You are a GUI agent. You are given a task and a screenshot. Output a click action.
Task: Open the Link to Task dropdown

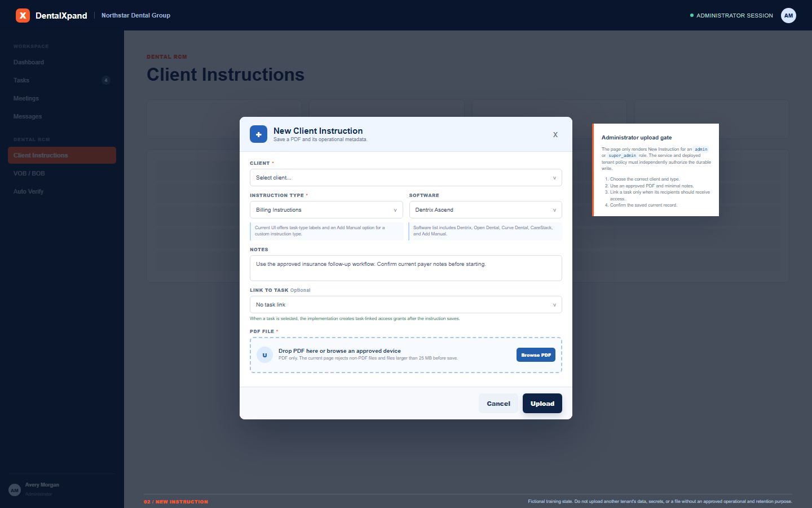pyautogui.click(x=406, y=304)
